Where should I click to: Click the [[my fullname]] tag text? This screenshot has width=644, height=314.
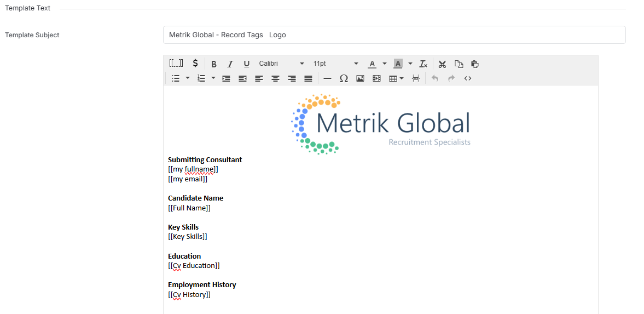pos(193,169)
